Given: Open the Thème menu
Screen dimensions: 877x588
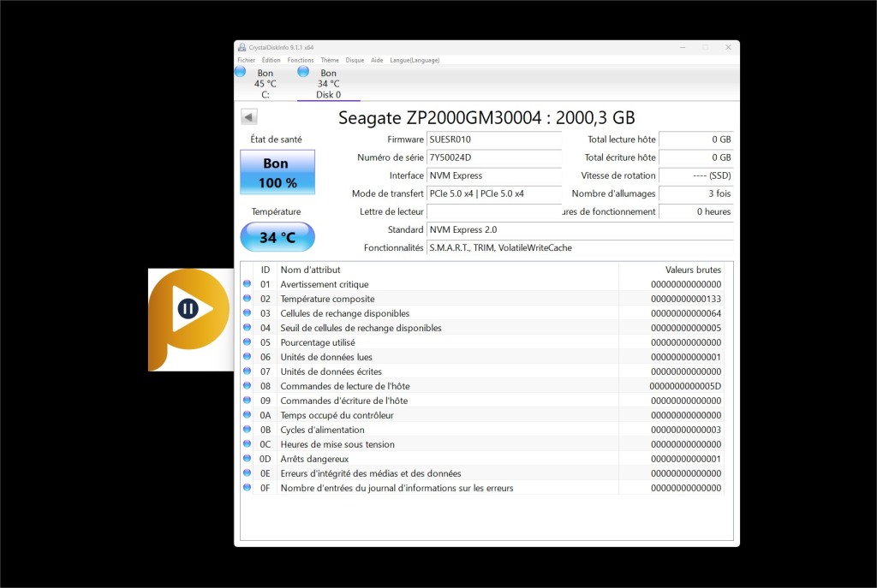Looking at the screenshot, I should tap(330, 61).
